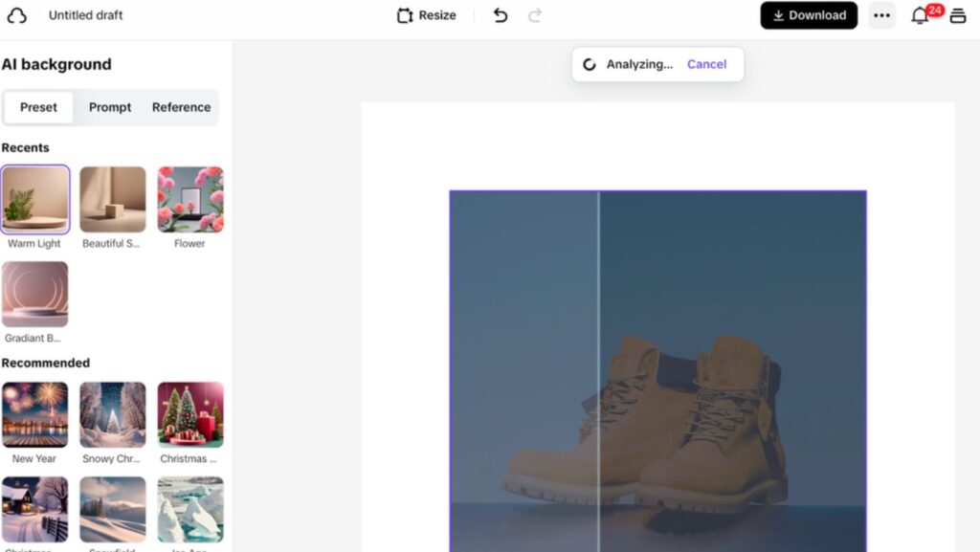Select the Warm Light preset thumbnail
The height and width of the screenshot is (552, 980).
tap(35, 200)
